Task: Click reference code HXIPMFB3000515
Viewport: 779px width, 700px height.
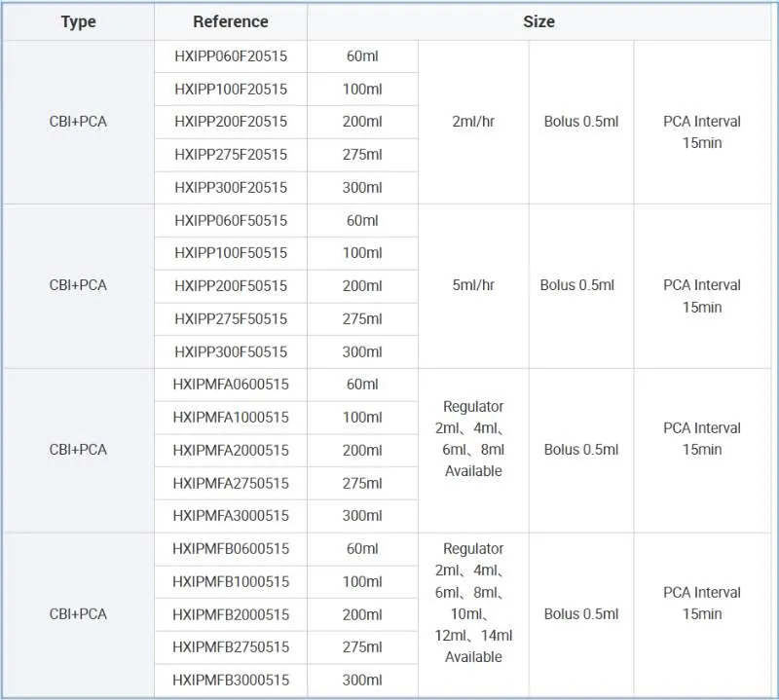Action: pos(231,680)
